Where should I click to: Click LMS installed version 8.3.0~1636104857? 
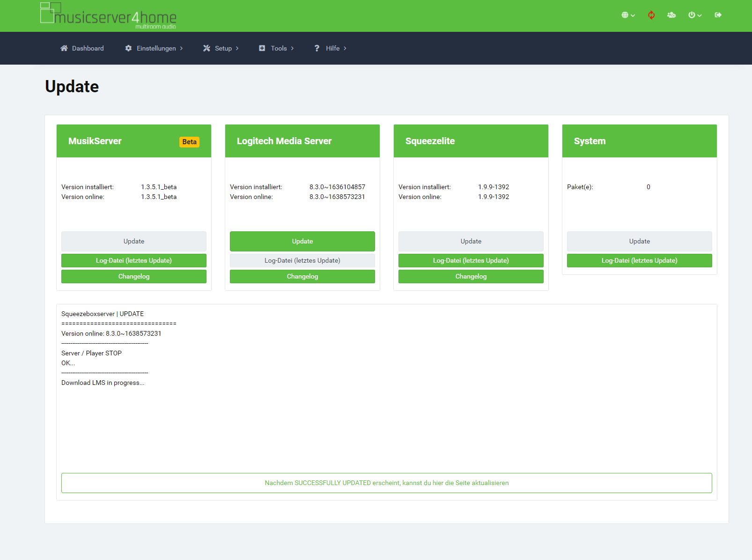pos(337,187)
